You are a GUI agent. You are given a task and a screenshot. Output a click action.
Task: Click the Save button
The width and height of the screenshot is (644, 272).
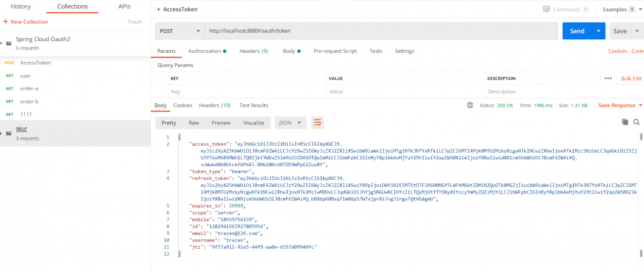pyautogui.click(x=620, y=31)
